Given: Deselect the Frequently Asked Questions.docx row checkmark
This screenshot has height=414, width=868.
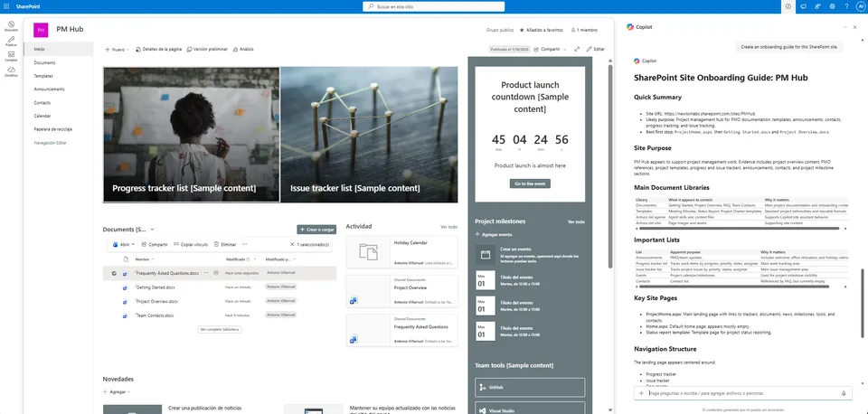Looking at the screenshot, I should click(114, 273).
